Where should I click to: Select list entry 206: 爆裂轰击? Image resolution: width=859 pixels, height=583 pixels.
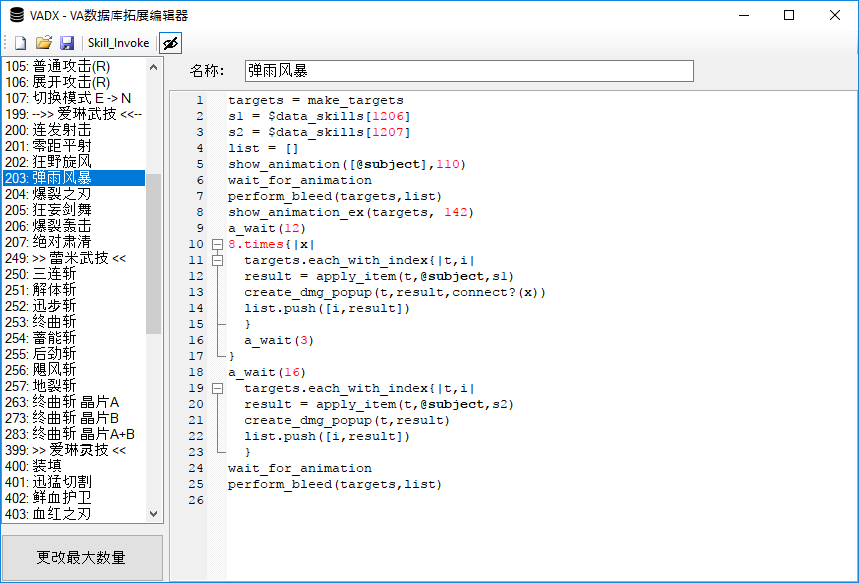(x=74, y=226)
